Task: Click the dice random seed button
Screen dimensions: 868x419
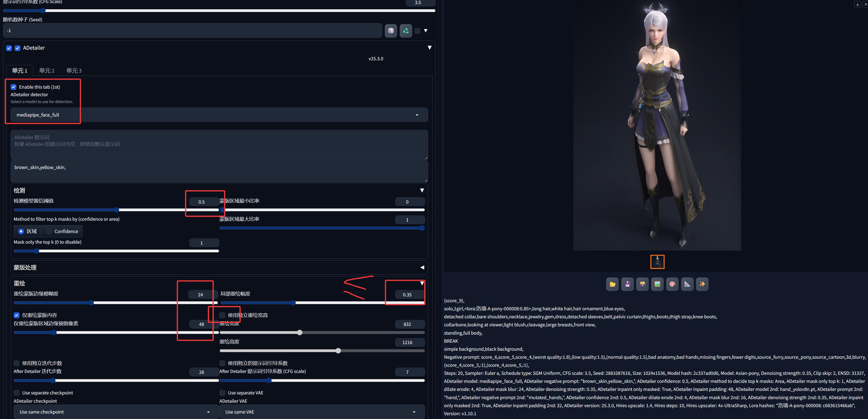Action: [x=390, y=31]
